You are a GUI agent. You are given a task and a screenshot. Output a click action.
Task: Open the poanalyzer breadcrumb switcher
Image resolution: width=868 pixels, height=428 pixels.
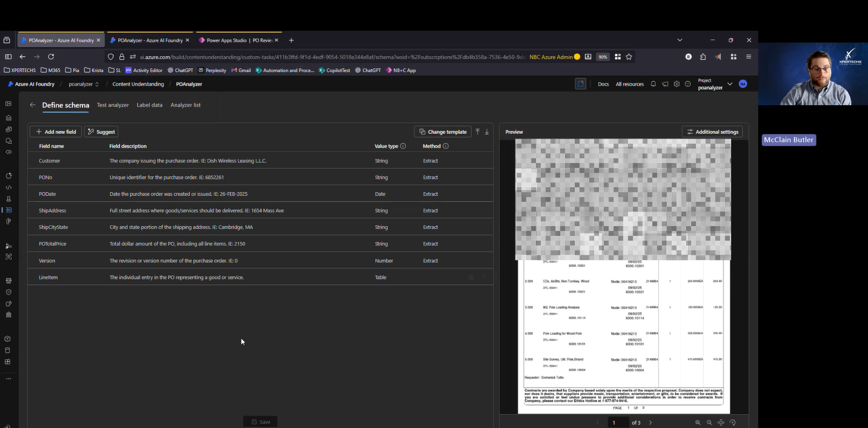pos(84,84)
